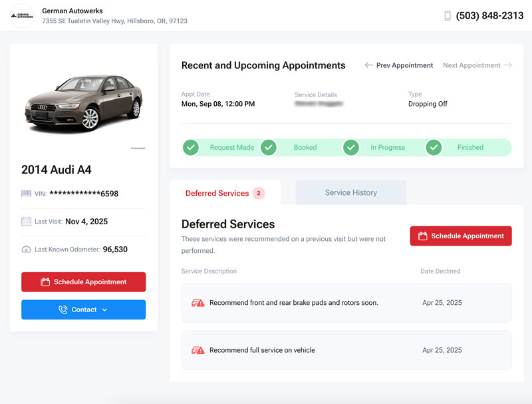
Task: Click the brake pads warning car icon
Action: coord(198,303)
